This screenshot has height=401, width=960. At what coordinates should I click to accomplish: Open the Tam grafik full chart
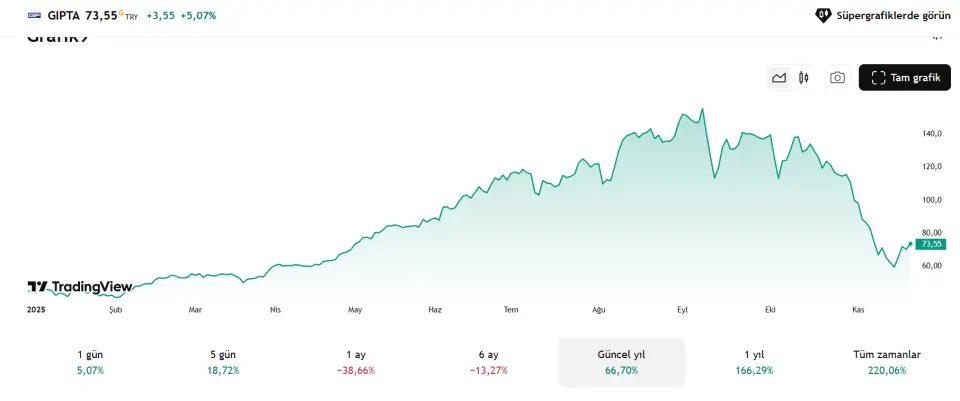(x=905, y=78)
